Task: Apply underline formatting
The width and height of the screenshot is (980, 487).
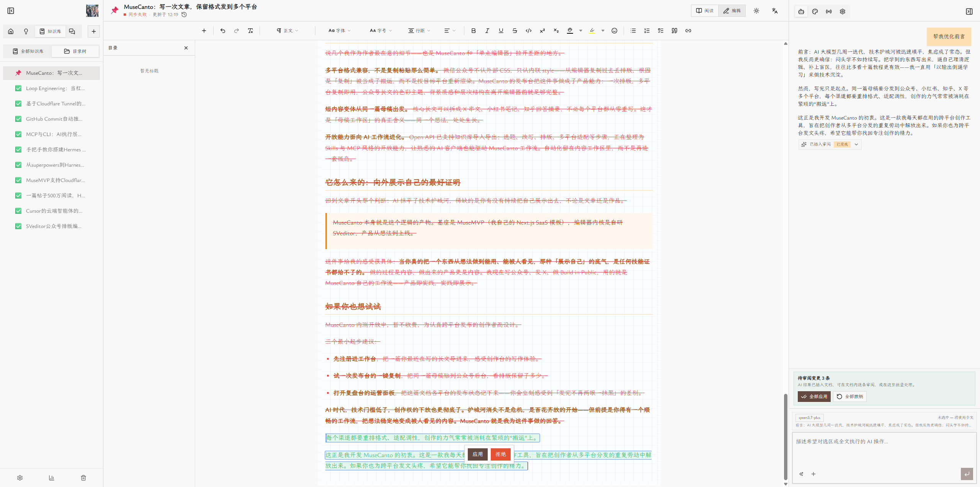Action: [x=501, y=31]
